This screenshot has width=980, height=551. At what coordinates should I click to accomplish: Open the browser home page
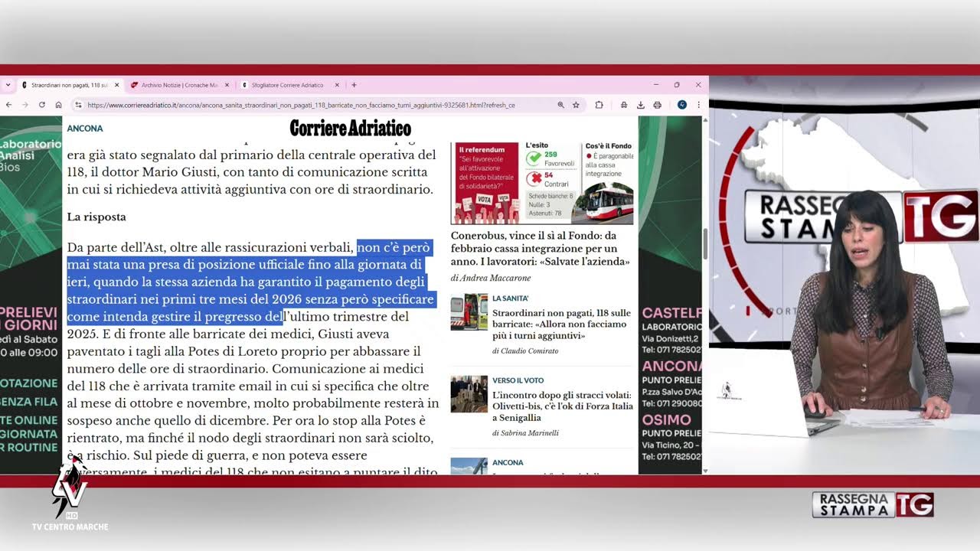point(58,105)
